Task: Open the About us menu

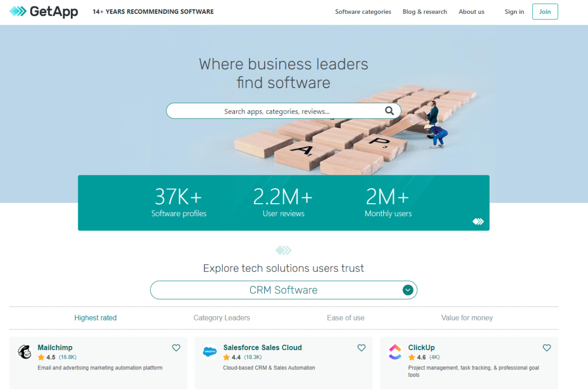Action: (x=471, y=12)
